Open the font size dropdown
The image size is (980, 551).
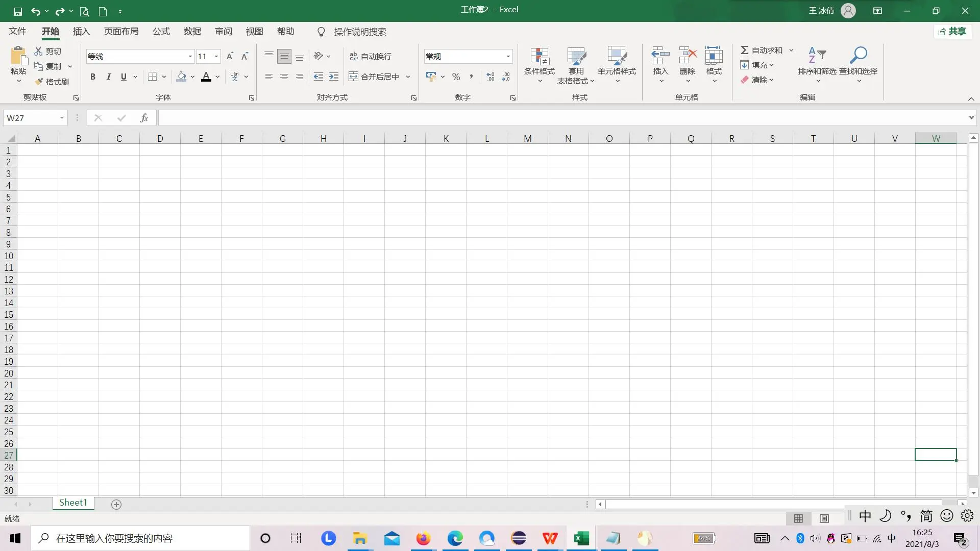[x=216, y=56]
